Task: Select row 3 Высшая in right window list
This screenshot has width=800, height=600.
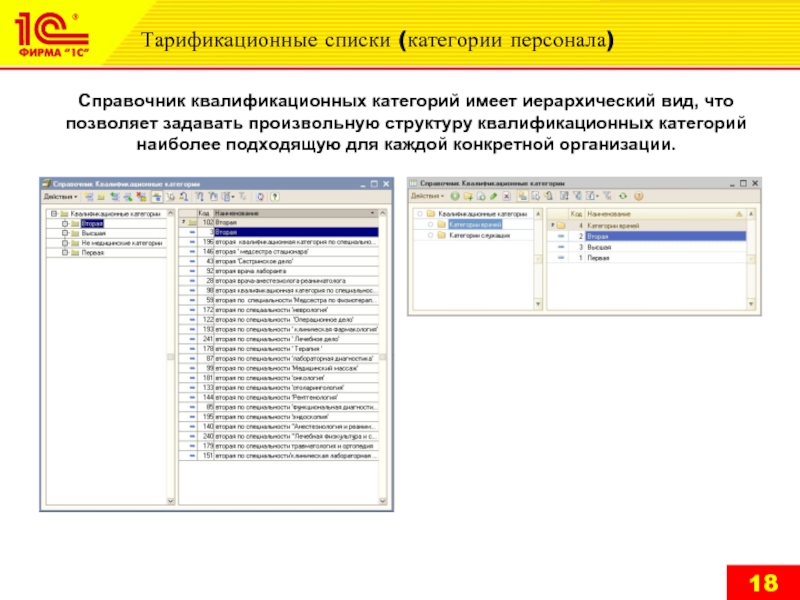Action: click(646, 247)
